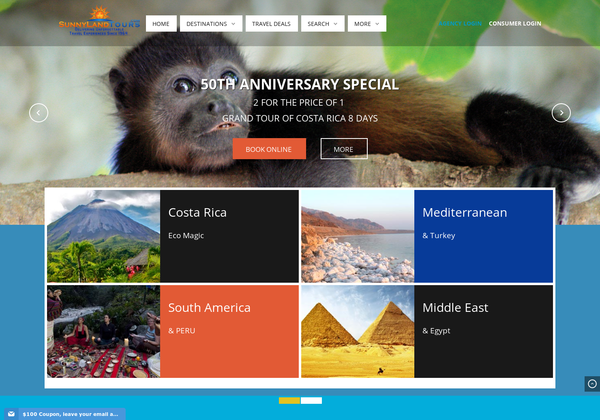Expand the More dropdown in navbar

click(367, 24)
